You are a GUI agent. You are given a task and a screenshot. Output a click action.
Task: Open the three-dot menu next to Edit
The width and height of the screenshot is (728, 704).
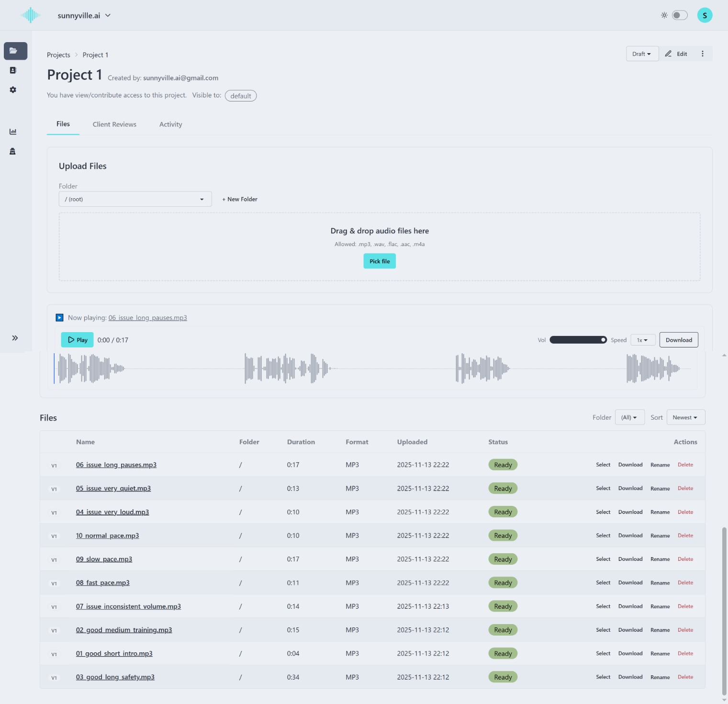[703, 54]
